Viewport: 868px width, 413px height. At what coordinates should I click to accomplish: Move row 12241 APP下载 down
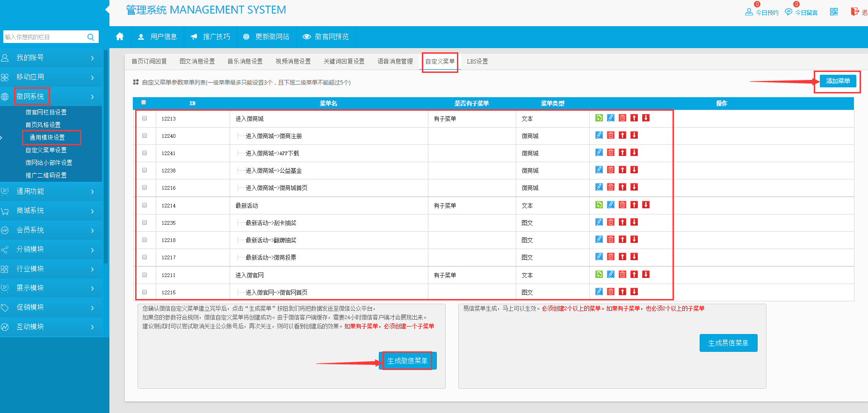[x=634, y=152]
